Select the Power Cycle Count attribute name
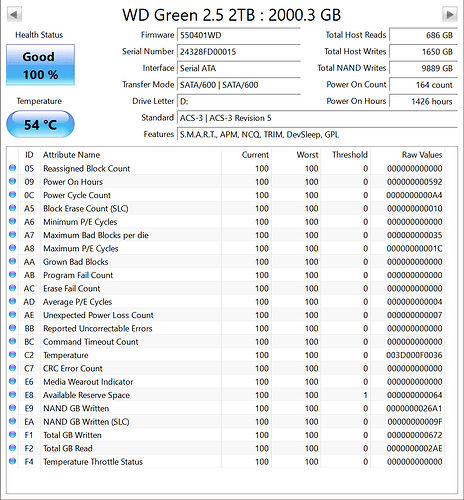Image resolution: width=464 pixels, height=500 pixels. click(77, 195)
